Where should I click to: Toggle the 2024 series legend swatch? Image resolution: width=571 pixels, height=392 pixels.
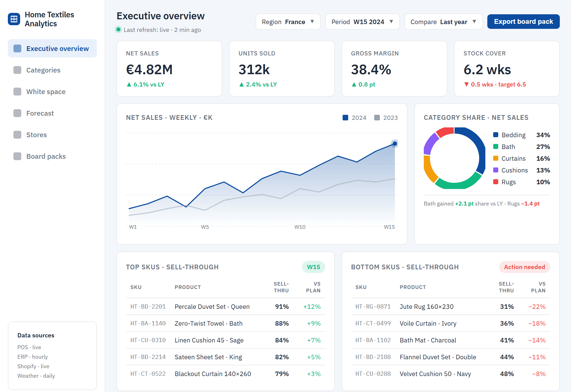pyautogui.click(x=345, y=118)
